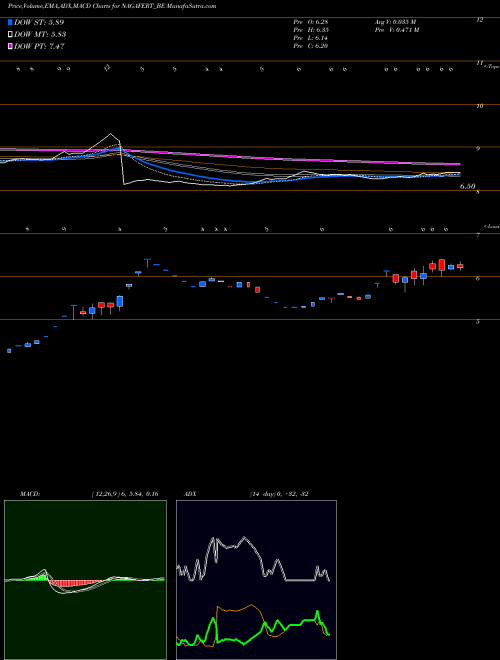500x660 pixels.
Task: Click the 'Avg V: 0.035 M' value
Action: tap(395, 22)
